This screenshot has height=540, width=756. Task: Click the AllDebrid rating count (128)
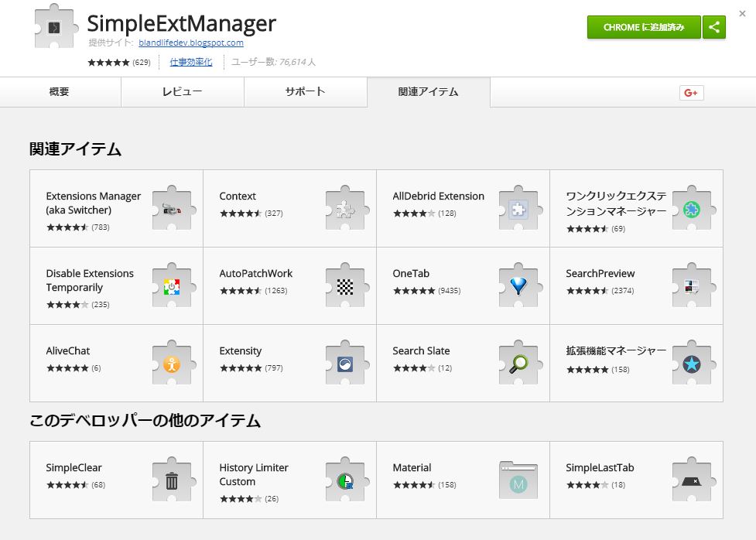pos(447,214)
